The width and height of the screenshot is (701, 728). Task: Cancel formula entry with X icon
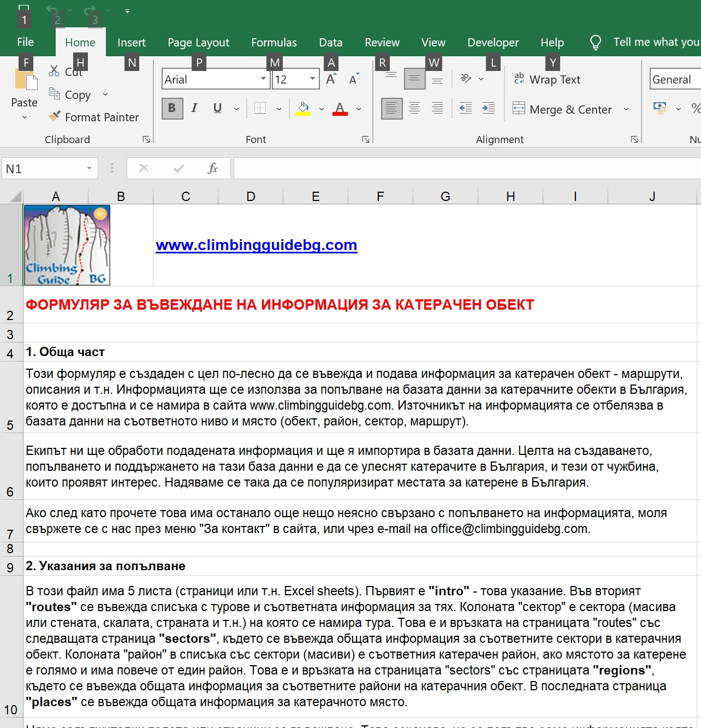coord(144,168)
